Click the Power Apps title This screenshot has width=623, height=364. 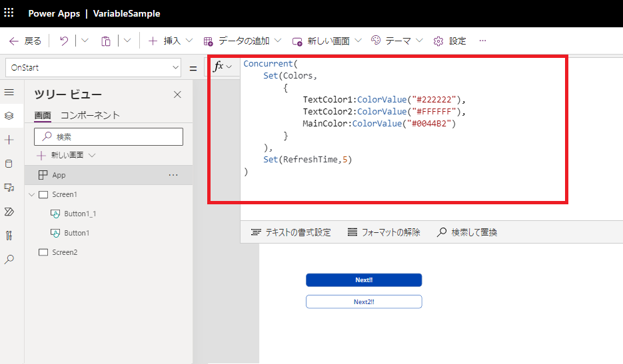coord(54,13)
